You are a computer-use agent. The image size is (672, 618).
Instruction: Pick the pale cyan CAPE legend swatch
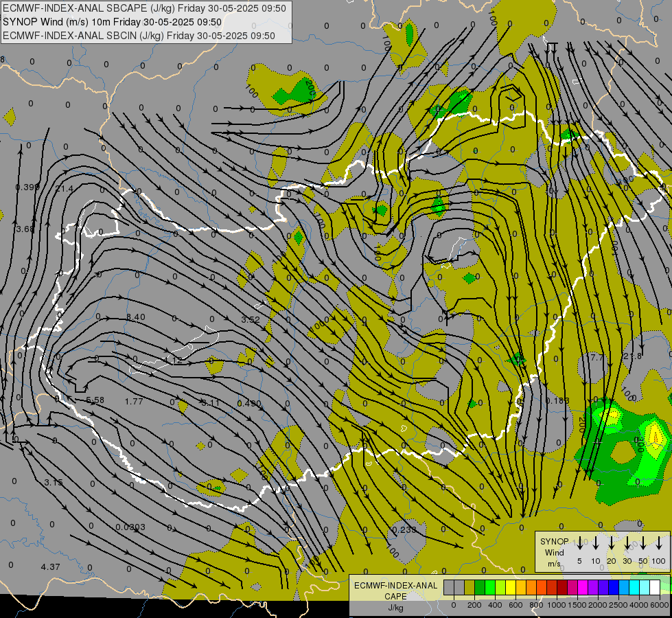(645, 587)
